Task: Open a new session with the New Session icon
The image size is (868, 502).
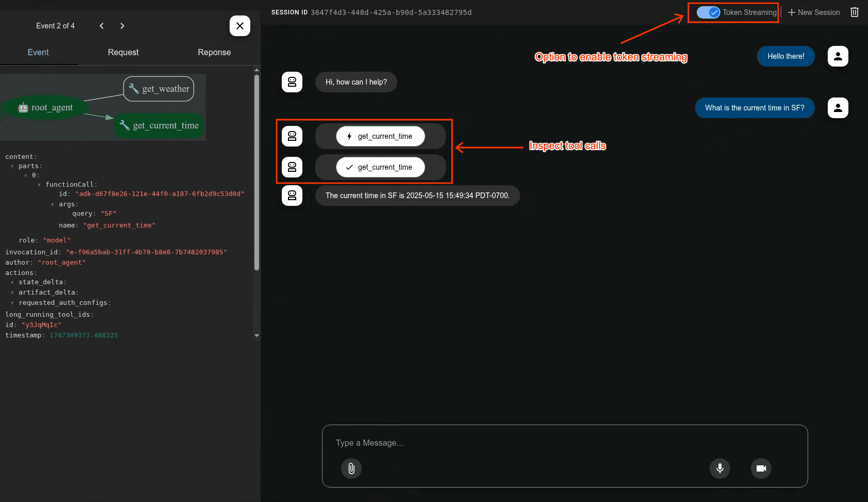Action: 814,12
